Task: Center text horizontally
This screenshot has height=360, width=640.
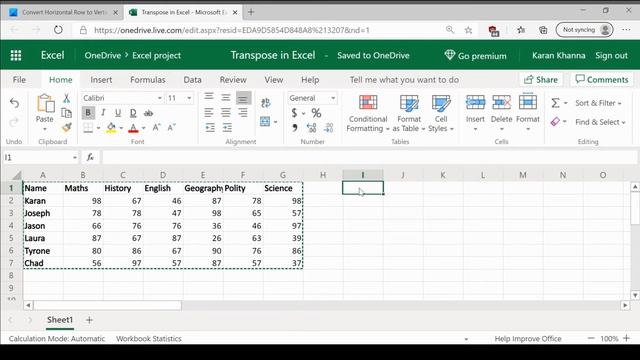Action: tap(226, 113)
